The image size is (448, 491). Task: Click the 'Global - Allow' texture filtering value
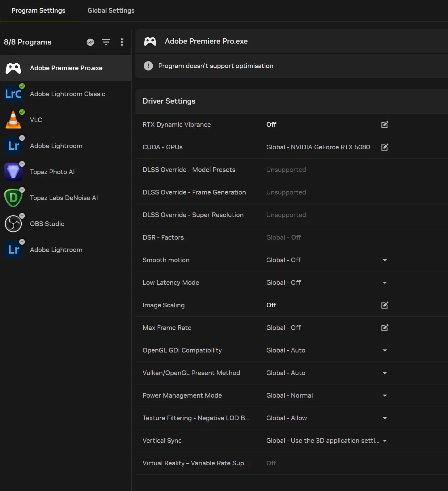286,418
